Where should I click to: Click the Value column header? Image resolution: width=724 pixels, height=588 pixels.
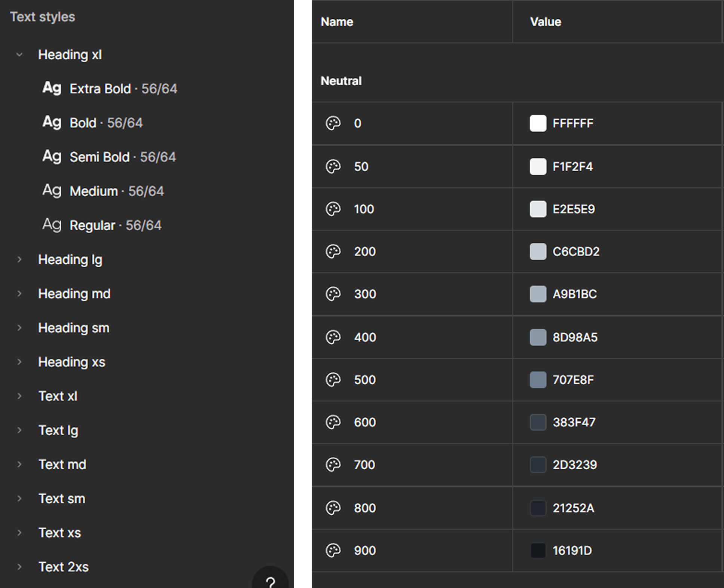coord(545,22)
